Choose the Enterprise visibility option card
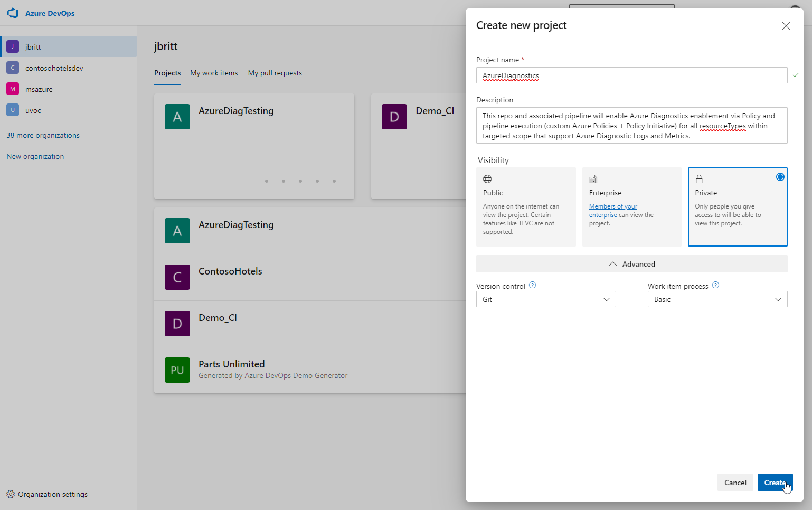 tap(632, 207)
